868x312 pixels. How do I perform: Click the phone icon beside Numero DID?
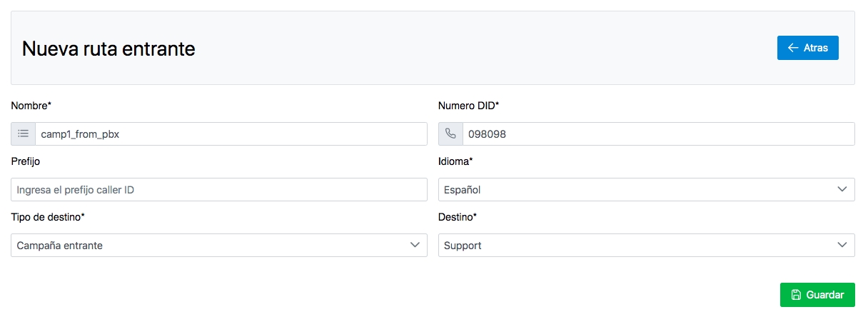(x=450, y=134)
